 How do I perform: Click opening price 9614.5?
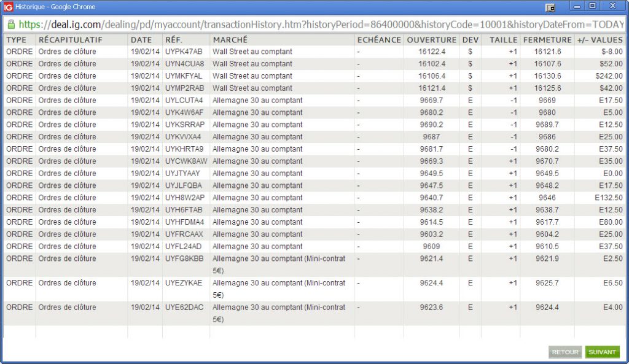pyautogui.click(x=432, y=222)
